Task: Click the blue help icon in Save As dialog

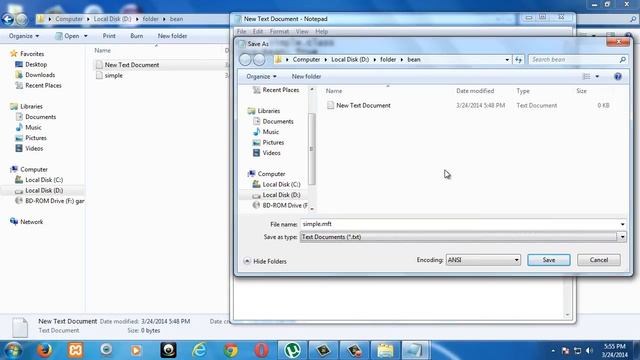Action: point(618,76)
